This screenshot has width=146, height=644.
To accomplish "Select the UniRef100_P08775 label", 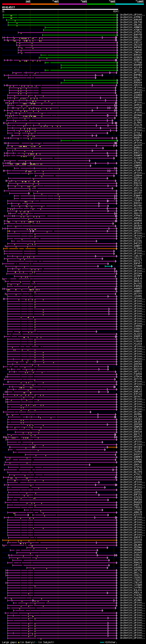I will pyautogui.click(x=131, y=339).
